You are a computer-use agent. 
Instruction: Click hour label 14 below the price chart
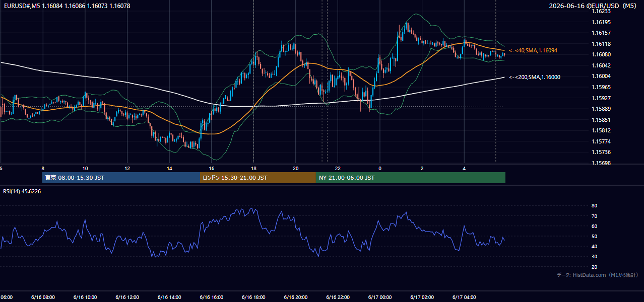click(x=169, y=168)
